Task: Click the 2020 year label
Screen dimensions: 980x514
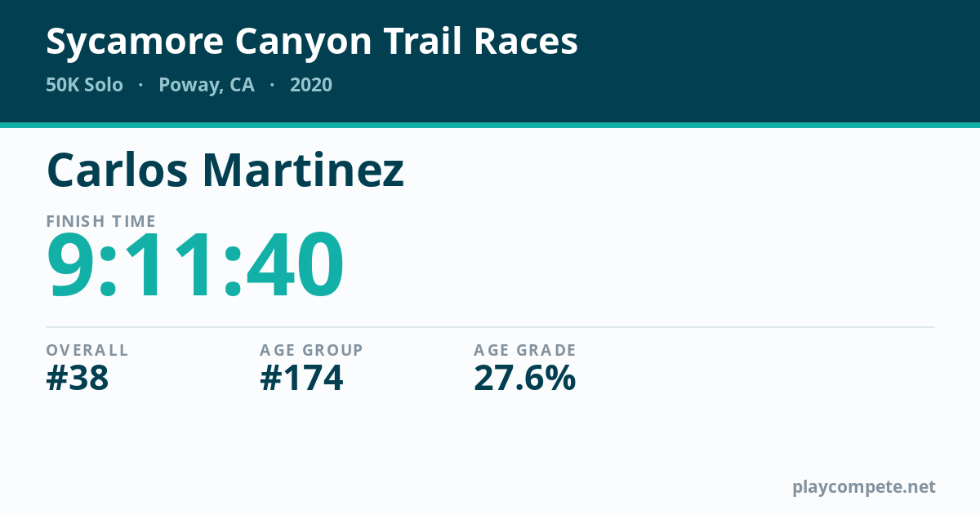Action: [311, 85]
